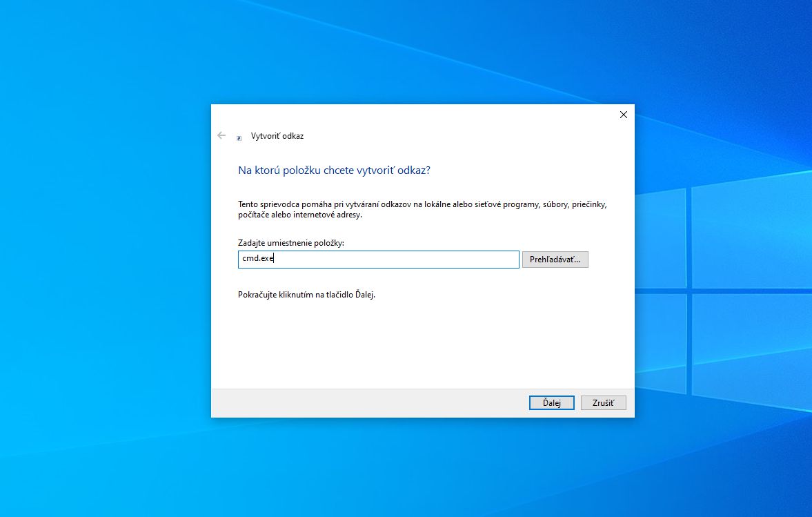Click the Vytvoriť odkaz title text
The height and width of the screenshot is (517, 812).
pos(277,136)
